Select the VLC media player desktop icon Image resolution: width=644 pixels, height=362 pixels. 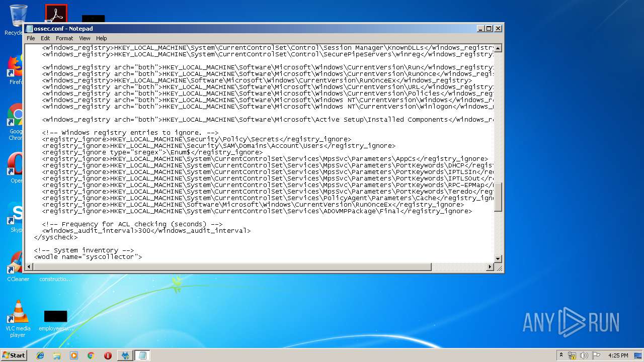coord(18,319)
